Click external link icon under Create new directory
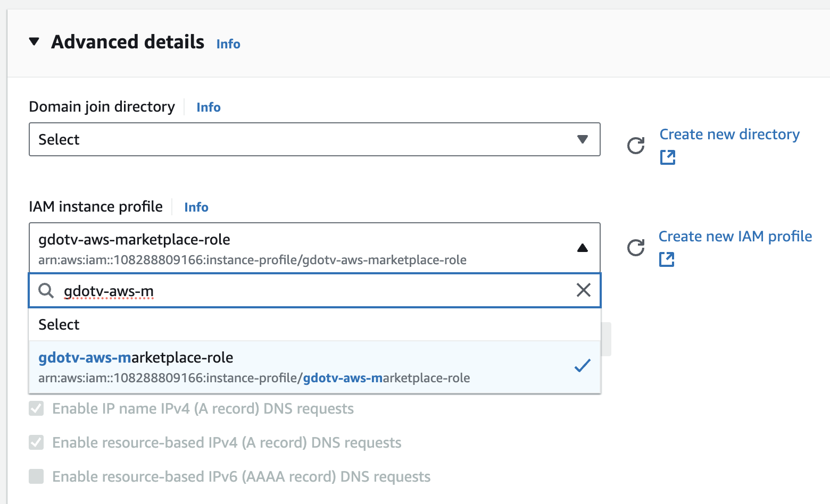Viewport: 830px width, 504px height. (668, 157)
